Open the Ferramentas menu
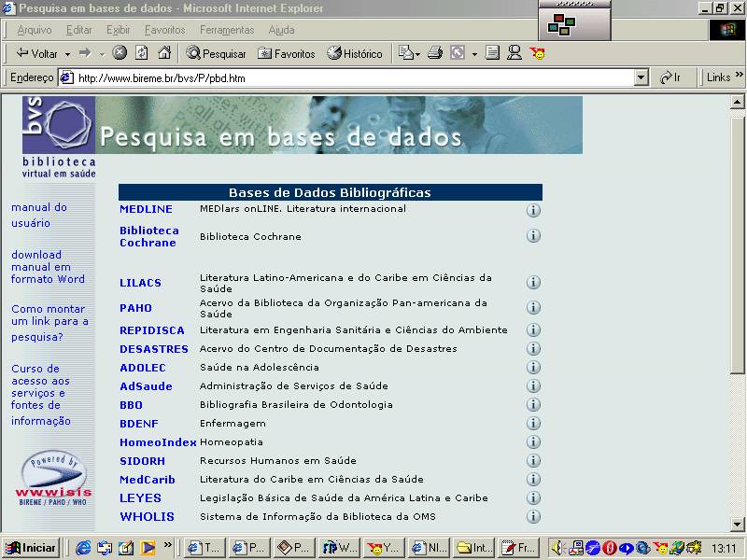The height and width of the screenshot is (560, 747). 227,30
